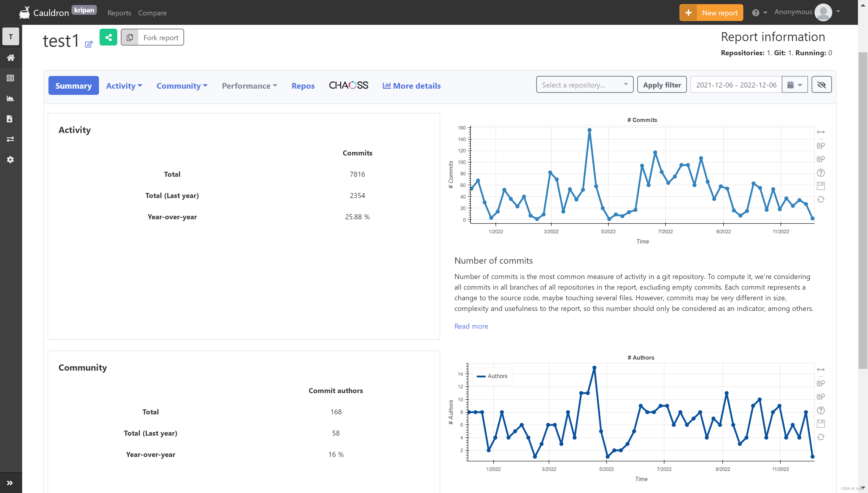The image size is (868, 493).
Task: Click the exchange arrows icon in sidebar
Action: tap(11, 139)
